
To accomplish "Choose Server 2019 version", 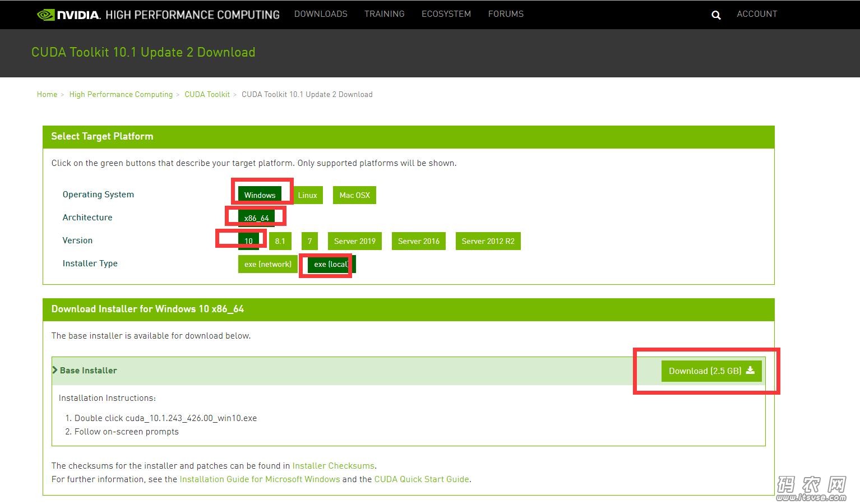I will coord(354,241).
